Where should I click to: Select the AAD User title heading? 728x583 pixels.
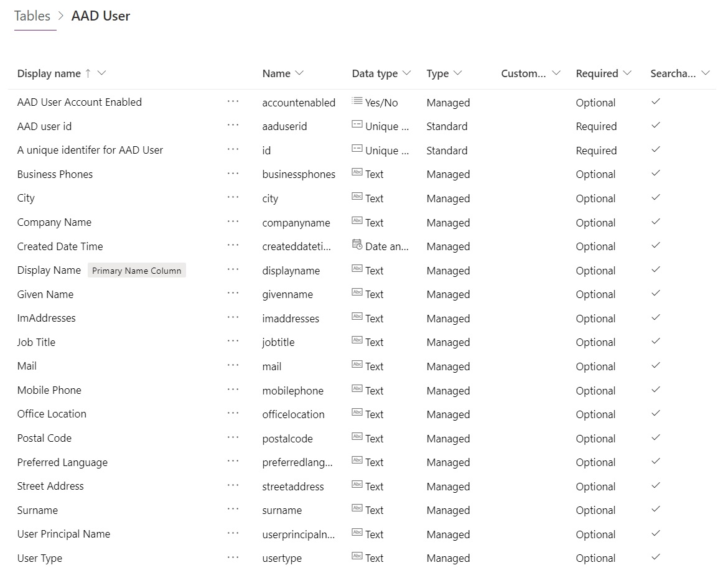(x=100, y=16)
